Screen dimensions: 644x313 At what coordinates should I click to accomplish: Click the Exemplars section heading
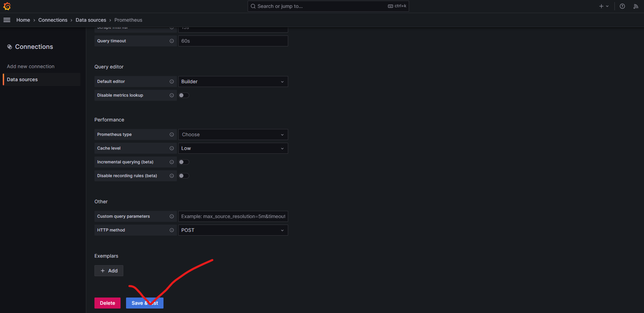point(106,256)
